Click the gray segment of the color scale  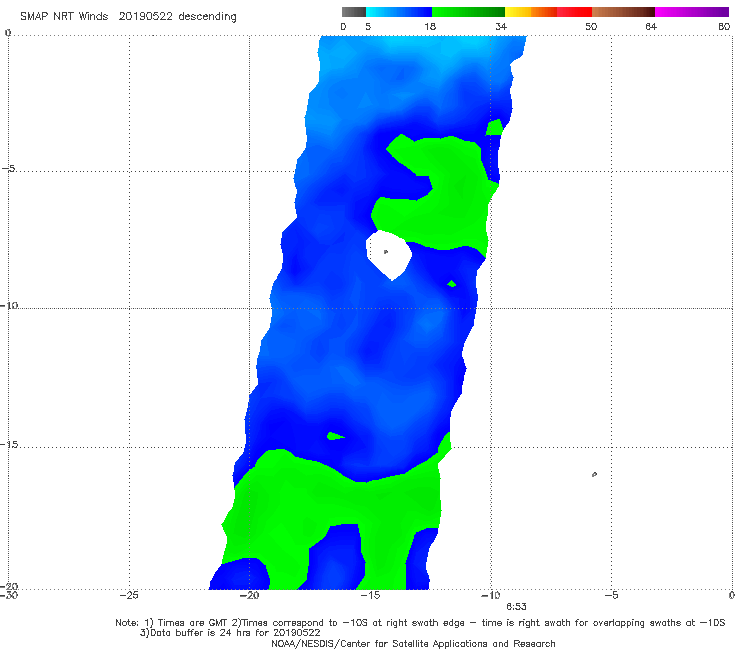coord(354,12)
